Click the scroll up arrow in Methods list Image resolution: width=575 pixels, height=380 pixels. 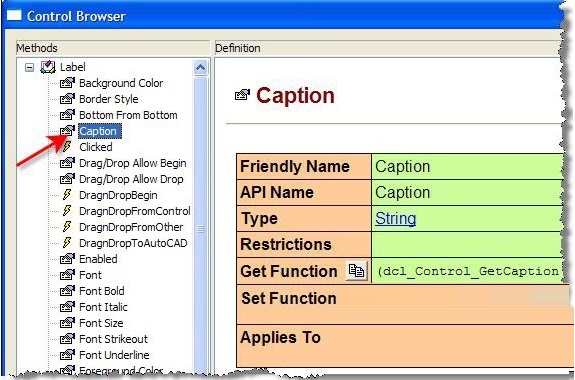pyautogui.click(x=201, y=68)
